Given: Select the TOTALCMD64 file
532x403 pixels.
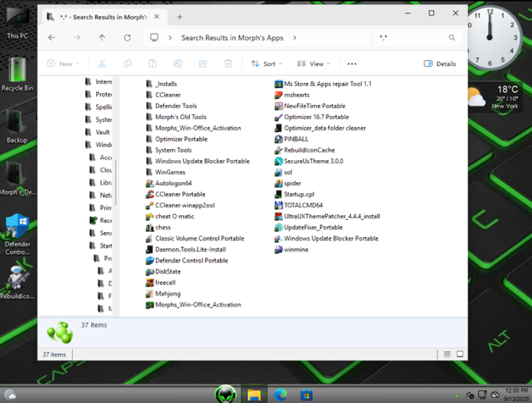Looking at the screenshot, I should tap(303, 205).
